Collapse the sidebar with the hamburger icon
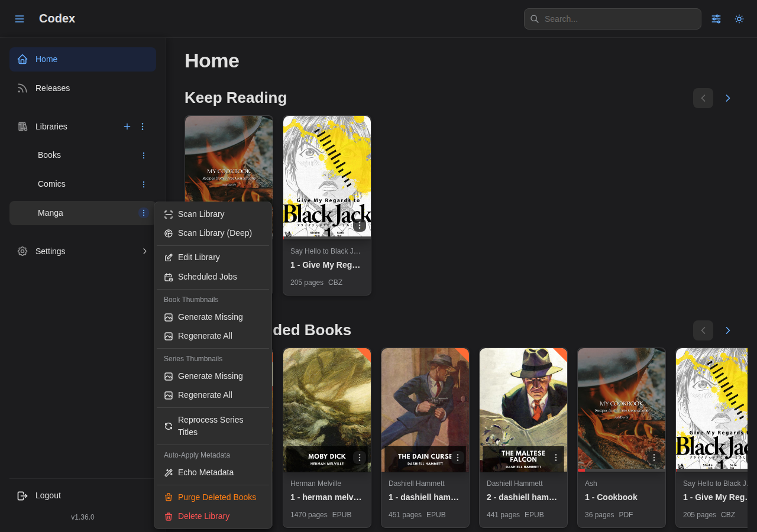The width and height of the screenshot is (757, 532). (20, 19)
